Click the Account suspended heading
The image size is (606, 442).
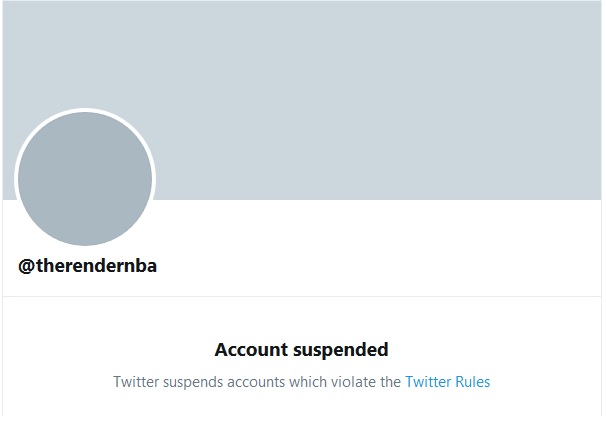[x=301, y=350]
